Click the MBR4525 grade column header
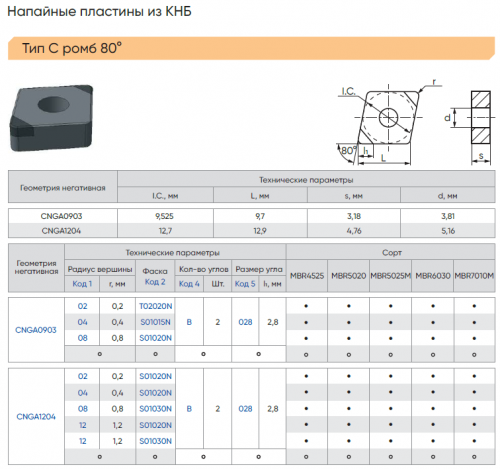Screen dimensions: 500x469 point(307,276)
